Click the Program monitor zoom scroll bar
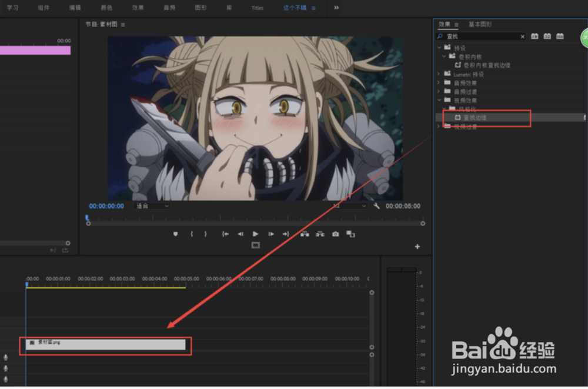588x389 pixels. (255, 224)
